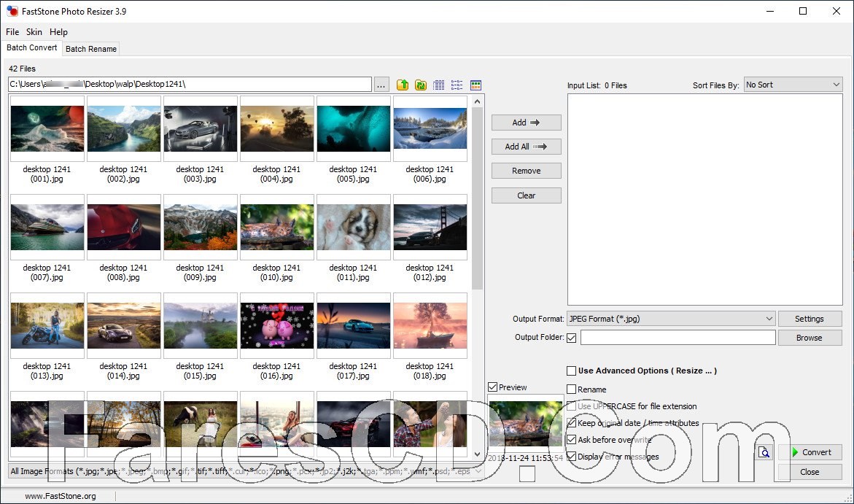The image size is (854, 504).
Task: Click the refresh folder icon
Action: pos(421,85)
